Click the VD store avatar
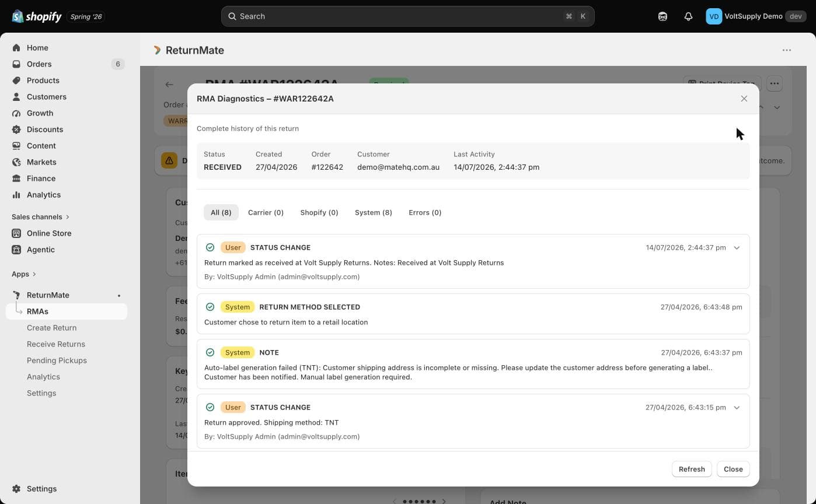Viewport: 816px width, 504px height. coord(713,16)
